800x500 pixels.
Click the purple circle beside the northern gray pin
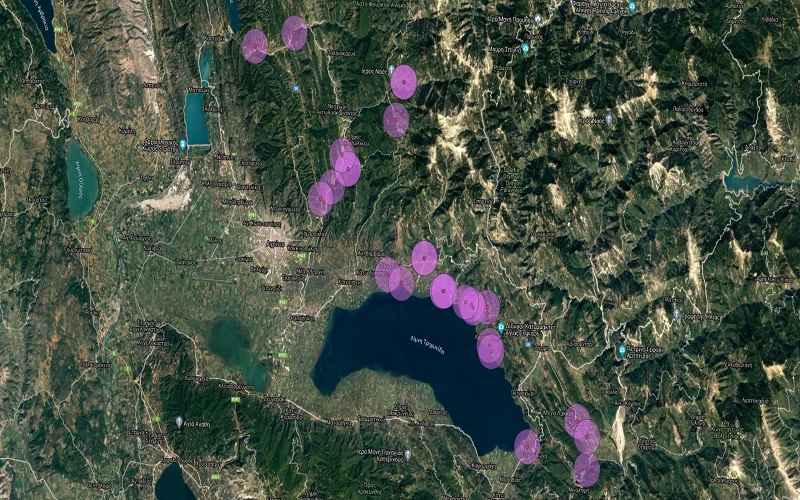[x=404, y=82]
